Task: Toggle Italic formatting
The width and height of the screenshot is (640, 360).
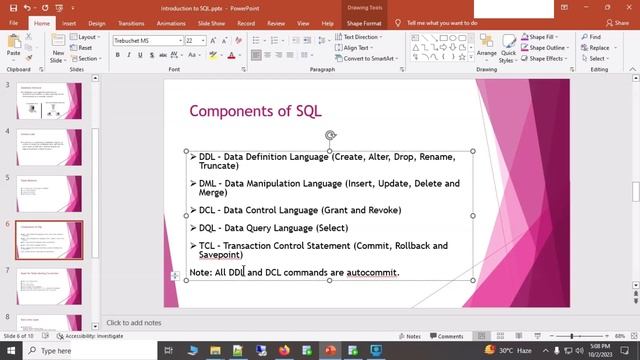Action: pos(129,55)
